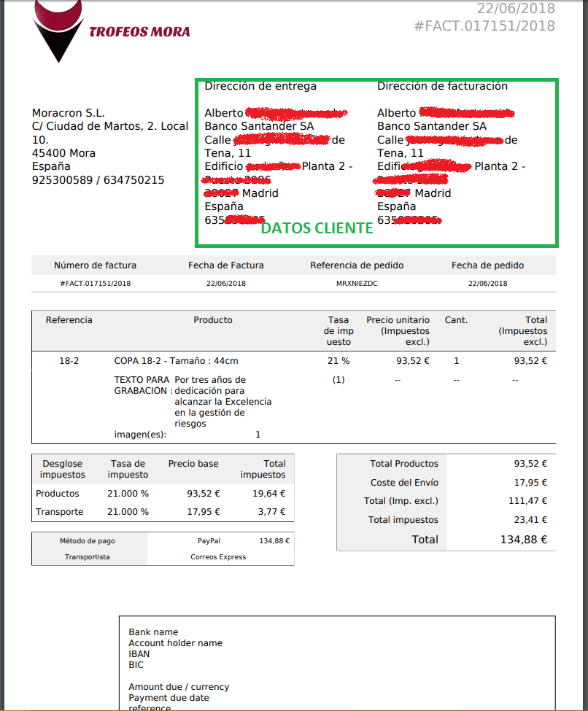Image resolution: width=588 pixels, height=711 pixels.
Task: Click the Bank name line
Action: click(153, 632)
